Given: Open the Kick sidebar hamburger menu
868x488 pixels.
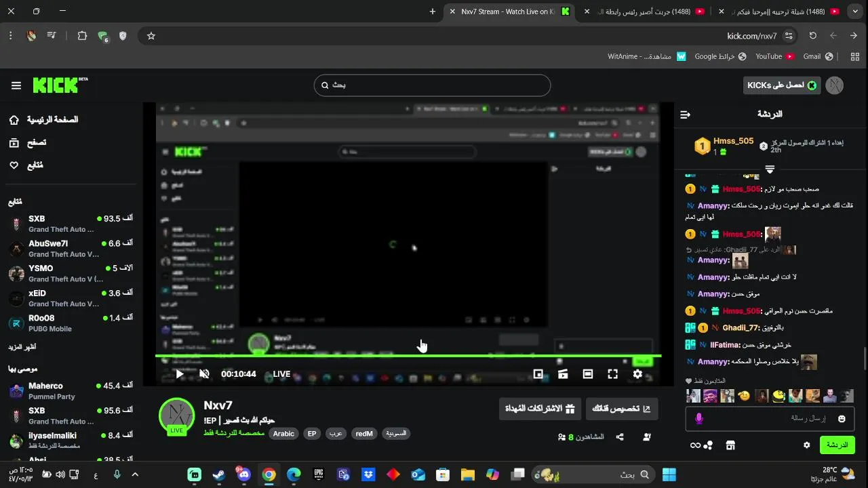Looking at the screenshot, I should point(16,85).
